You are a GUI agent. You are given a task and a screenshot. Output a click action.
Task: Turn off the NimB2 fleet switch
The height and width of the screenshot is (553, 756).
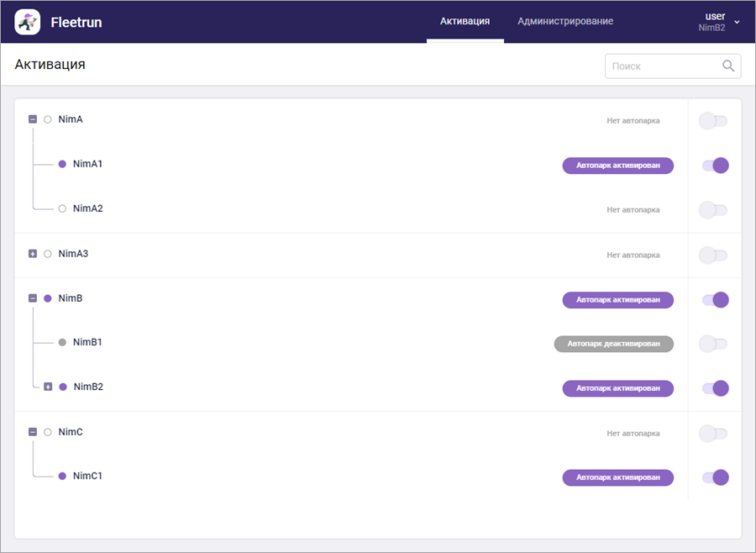[716, 388]
